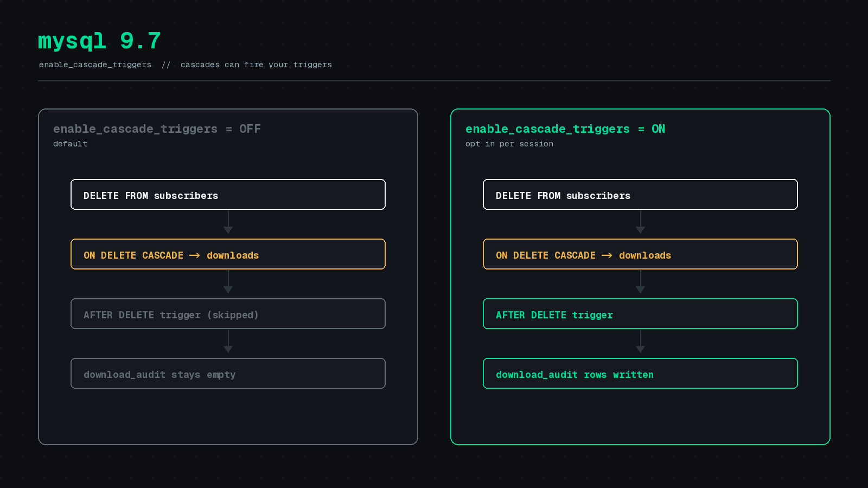Click the "opt in per session" label
Viewport: 868px width, 488px height.
click(x=509, y=144)
